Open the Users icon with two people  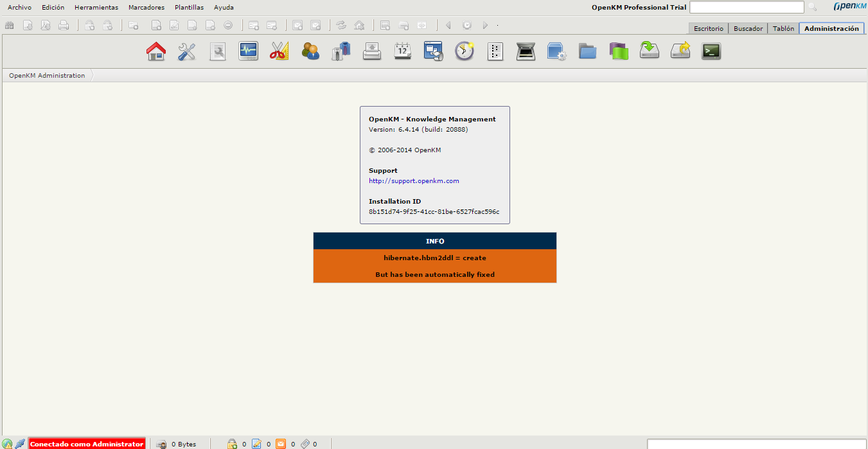point(310,51)
